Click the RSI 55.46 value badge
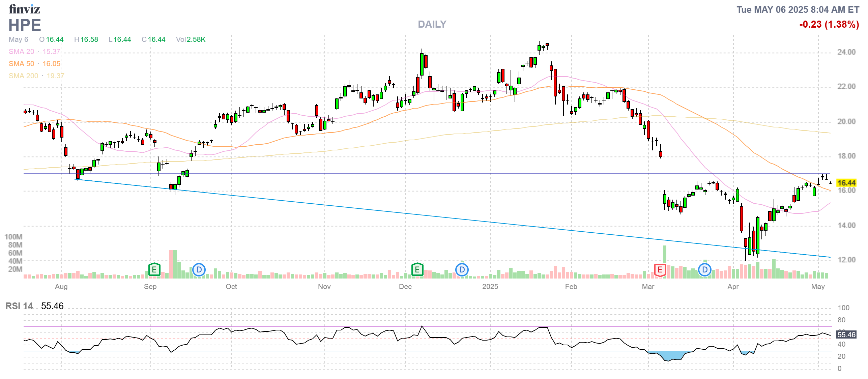 (x=846, y=334)
